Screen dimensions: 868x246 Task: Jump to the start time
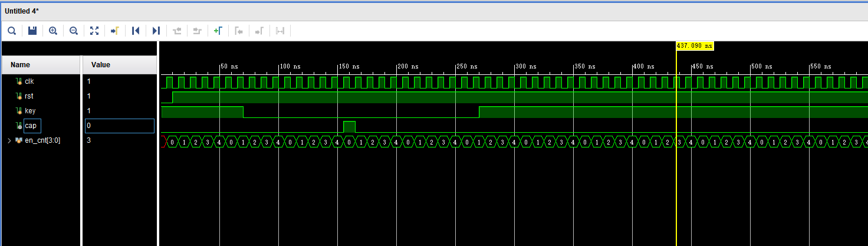point(136,31)
